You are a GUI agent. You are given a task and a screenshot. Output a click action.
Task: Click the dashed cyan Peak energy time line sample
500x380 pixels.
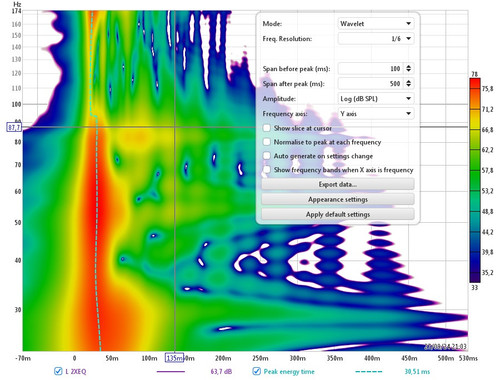(x=369, y=371)
